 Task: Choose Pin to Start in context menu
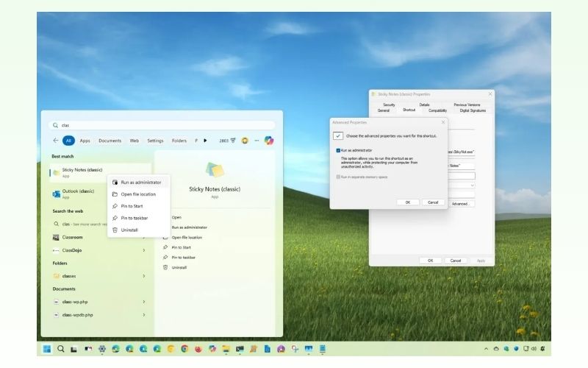[x=139, y=206]
